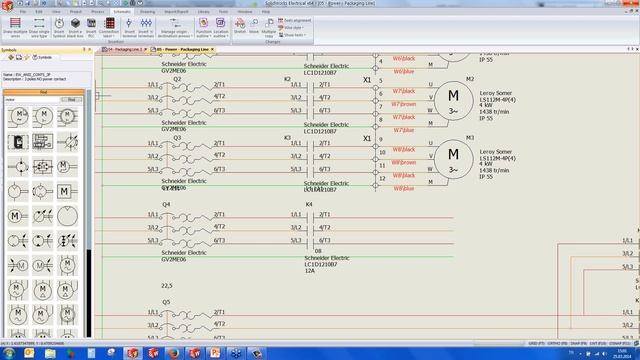Open the Window ribbon tab
640x360 pixels.
(244, 12)
